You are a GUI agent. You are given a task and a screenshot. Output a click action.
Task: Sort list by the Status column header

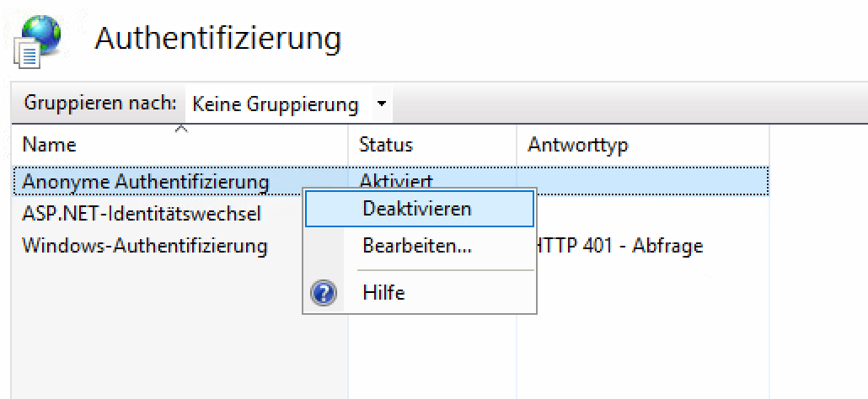point(386,145)
